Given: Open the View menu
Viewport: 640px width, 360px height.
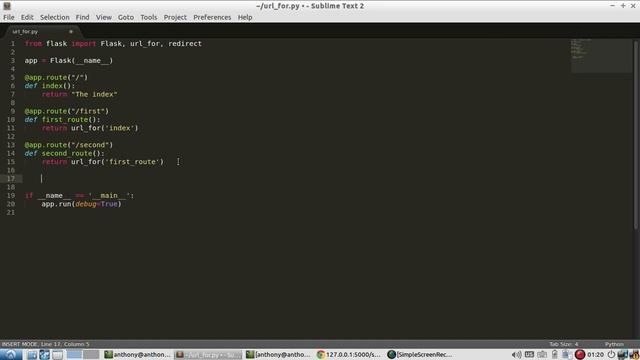Looking at the screenshot, I should (104, 17).
